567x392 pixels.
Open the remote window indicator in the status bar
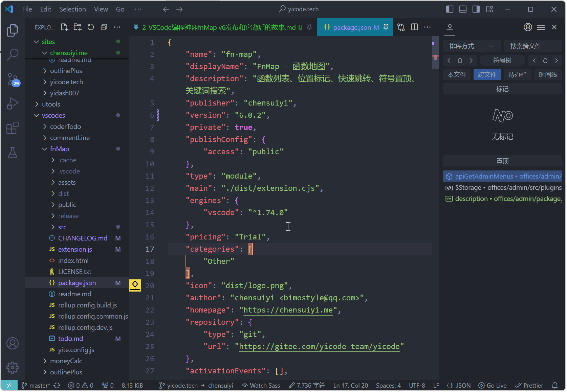click(9, 385)
